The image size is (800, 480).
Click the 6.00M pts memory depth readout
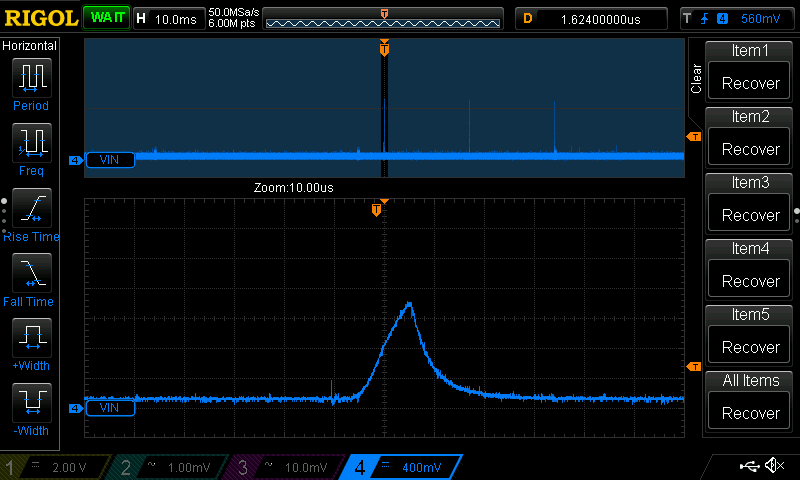click(232, 23)
